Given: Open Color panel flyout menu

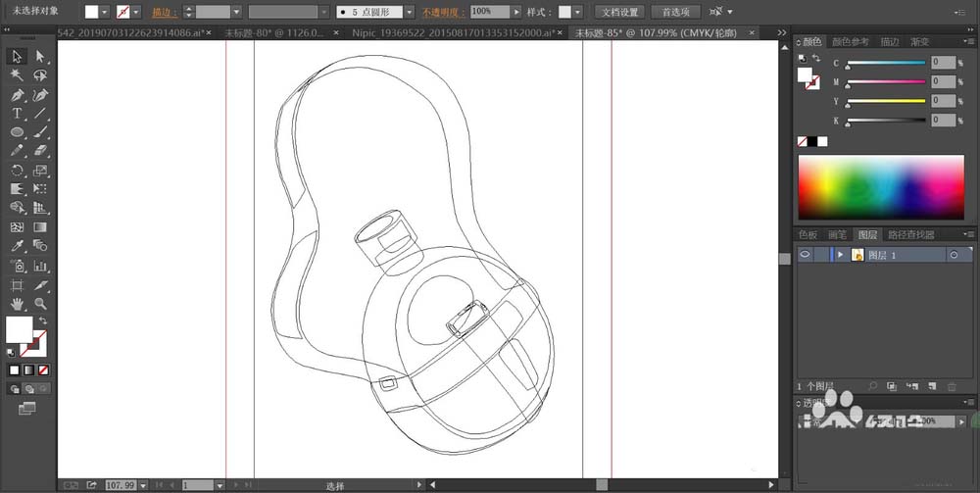Looking at the screenshot, I should tap(970, 42).
